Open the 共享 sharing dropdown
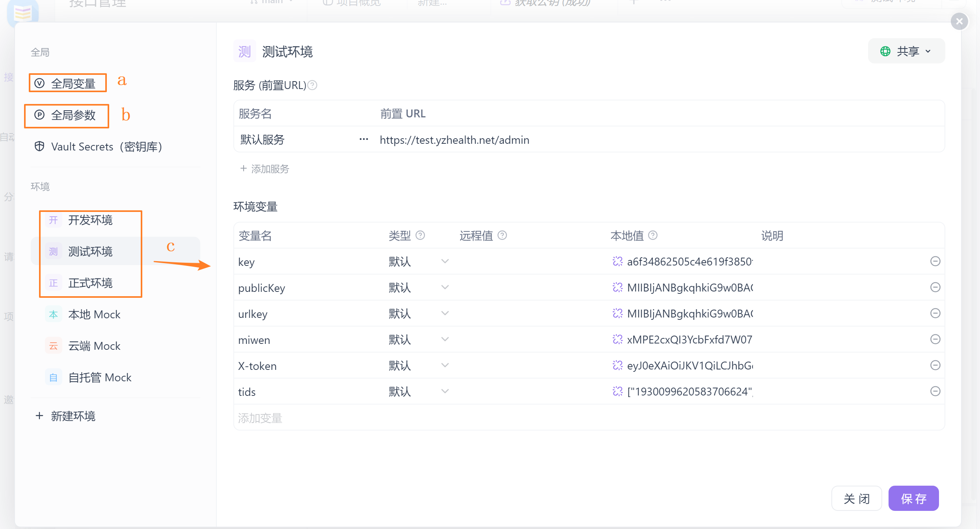The width and height of the screenshot is (980, 529). point(906,51)
